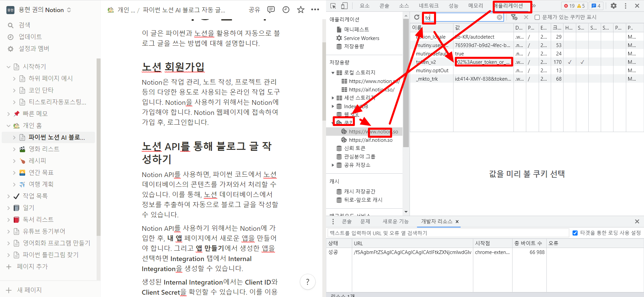This screenshot has height=297, width=644.
Task: Open the drawer vertical dots menu
Action: tap(333, 221)
